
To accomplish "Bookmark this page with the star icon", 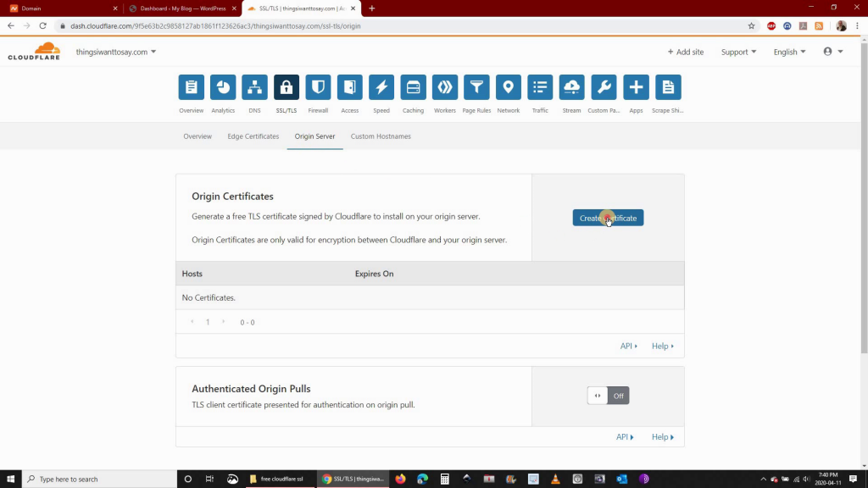I will coord(751,26).
